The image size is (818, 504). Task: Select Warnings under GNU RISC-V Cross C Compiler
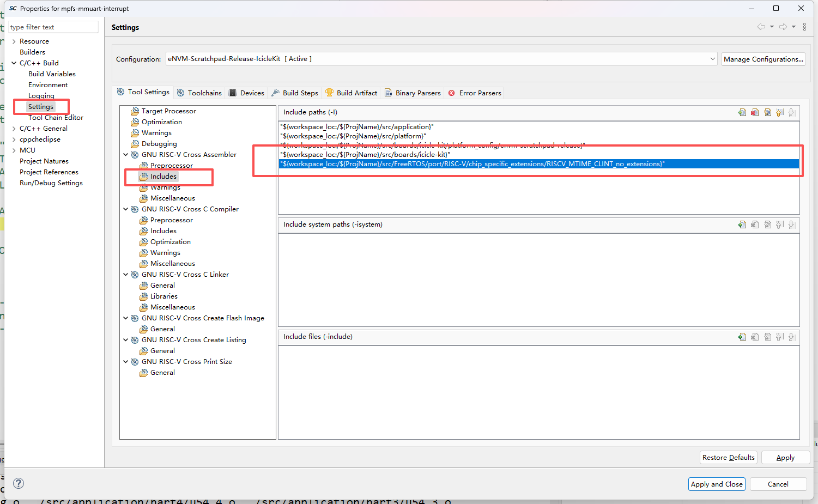pyautogui.click(x=165, y=253)
